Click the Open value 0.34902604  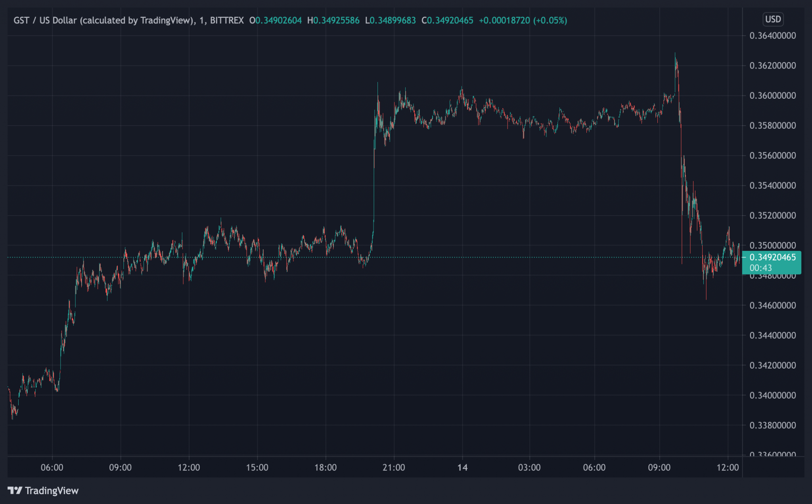(278, 20)
